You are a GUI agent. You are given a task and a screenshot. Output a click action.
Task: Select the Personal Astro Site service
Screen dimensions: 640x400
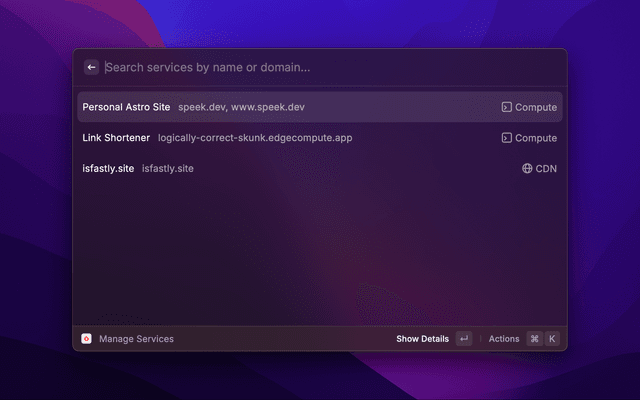click(x=126, y=107)
